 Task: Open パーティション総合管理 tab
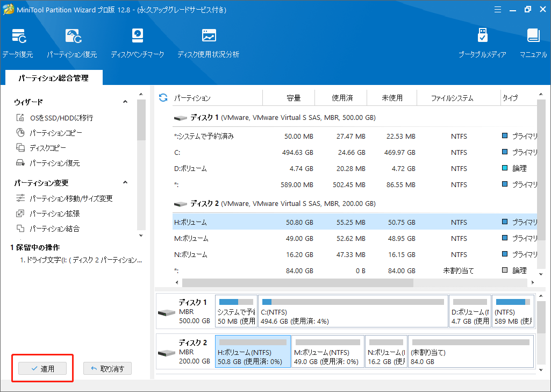tap(54, 77)
